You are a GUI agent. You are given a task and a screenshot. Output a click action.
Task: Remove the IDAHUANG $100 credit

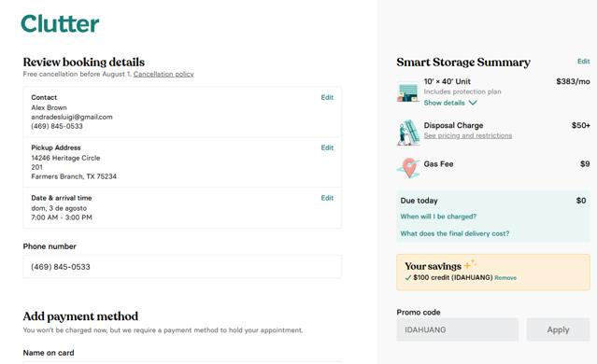pos(505,278)
